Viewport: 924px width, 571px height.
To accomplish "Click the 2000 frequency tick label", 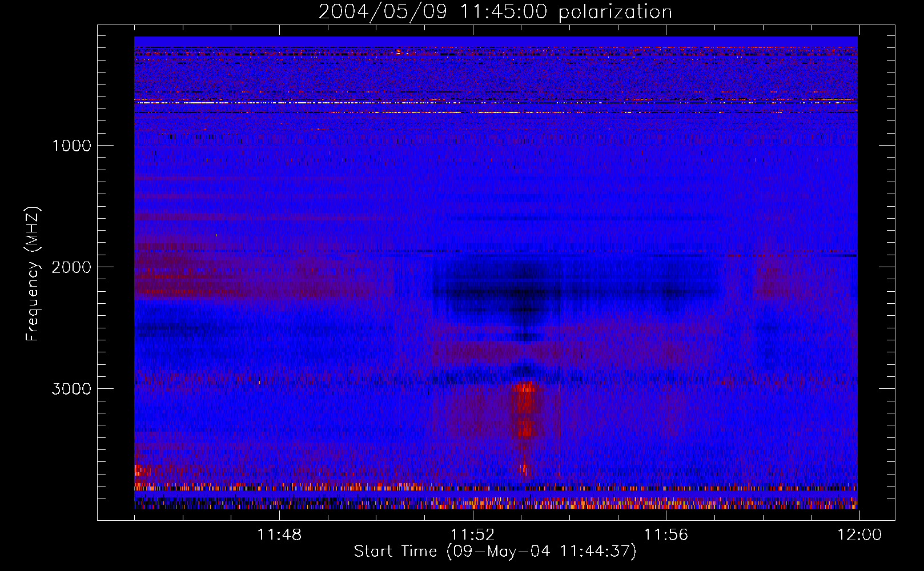I will (71, 267).
